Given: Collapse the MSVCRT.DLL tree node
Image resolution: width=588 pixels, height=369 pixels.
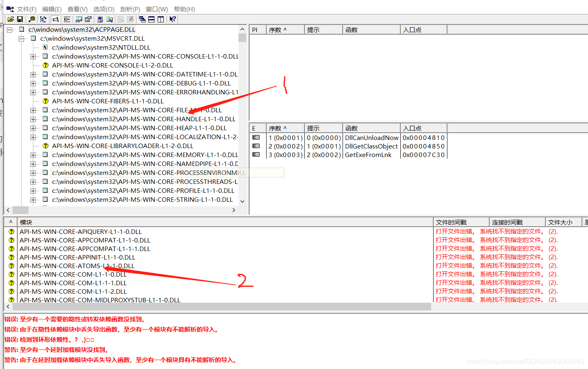Looking at the screenshot, I should tap(21, 39).
